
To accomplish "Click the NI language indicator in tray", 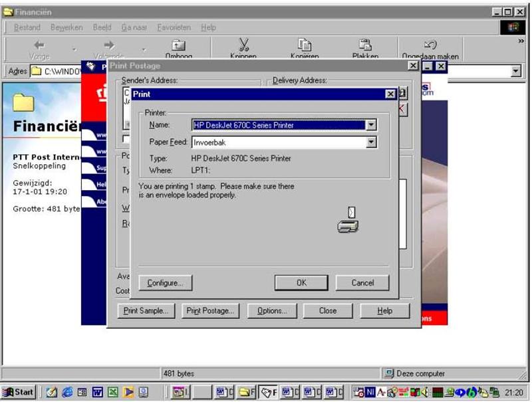I will point(370,392).
